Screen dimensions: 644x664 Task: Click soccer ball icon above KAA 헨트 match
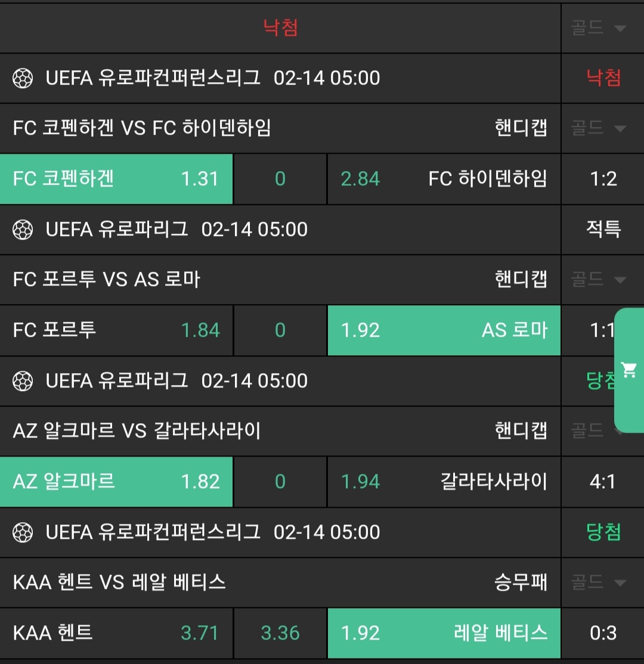[23, 532]
